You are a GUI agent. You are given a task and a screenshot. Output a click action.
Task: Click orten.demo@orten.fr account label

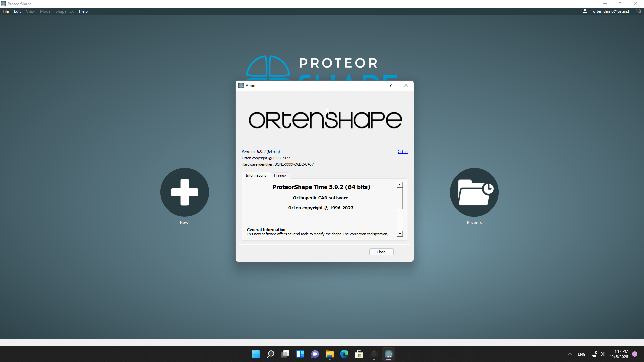point(612,11)
